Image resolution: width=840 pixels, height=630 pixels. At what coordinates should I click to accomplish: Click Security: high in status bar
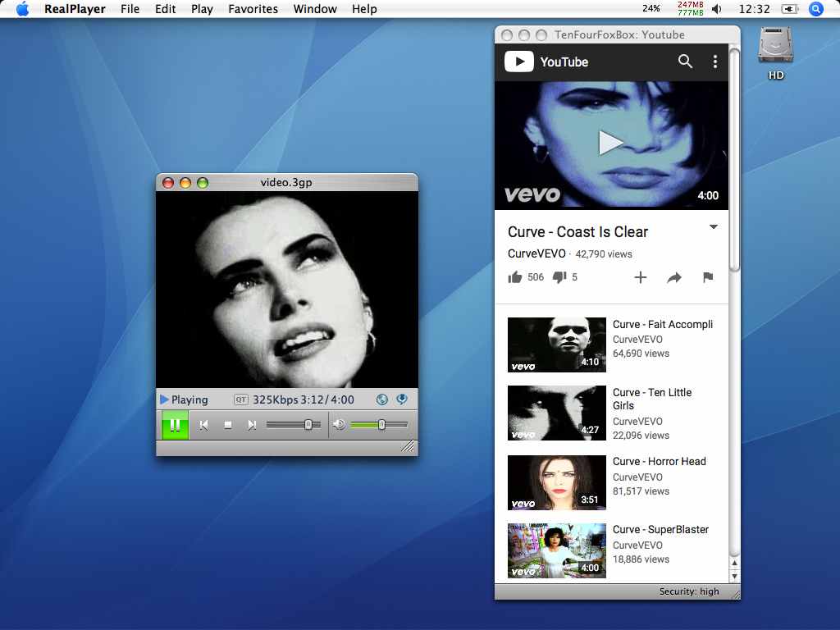pos(689,591)
